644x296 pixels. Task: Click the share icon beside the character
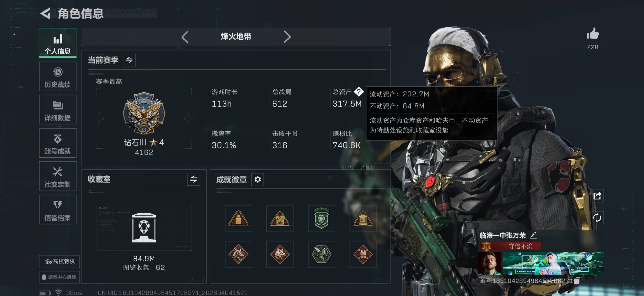597,196
